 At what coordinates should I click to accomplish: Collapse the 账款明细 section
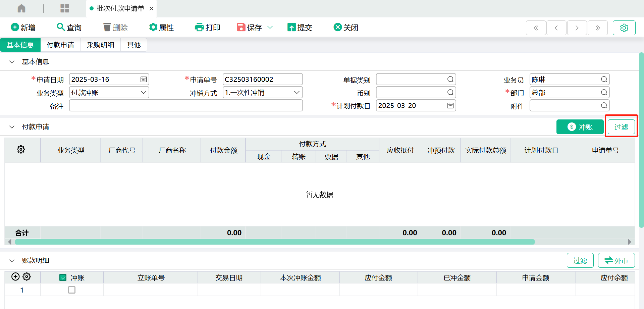12,260
